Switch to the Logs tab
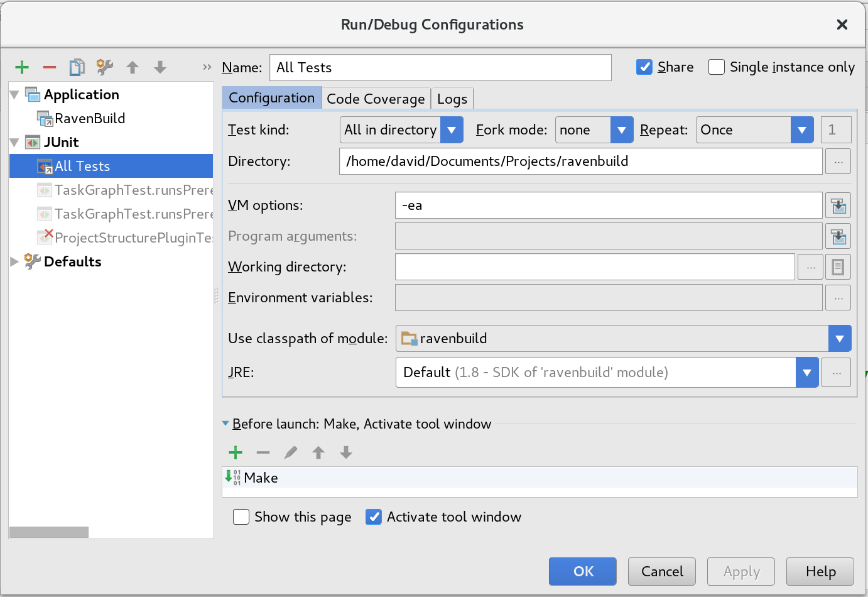Image resolution: width=868 pixels, height=597 pixels. click(452, 99)
